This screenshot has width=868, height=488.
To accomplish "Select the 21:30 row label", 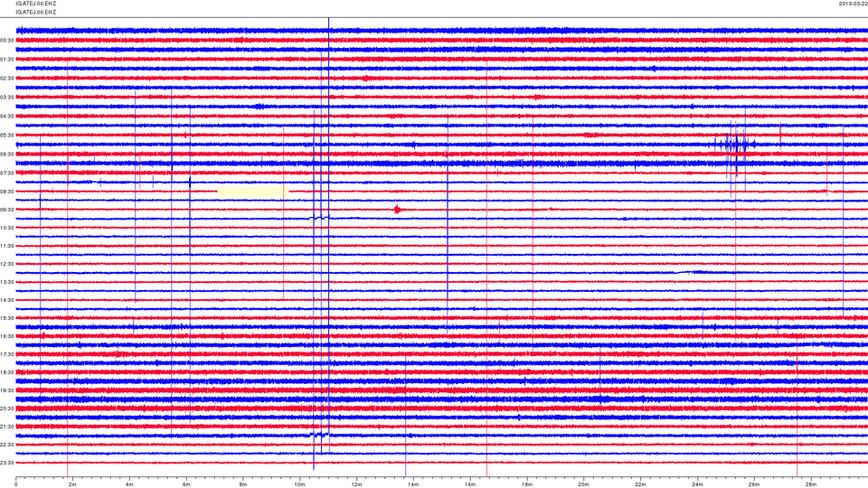I will click(7, 427).
